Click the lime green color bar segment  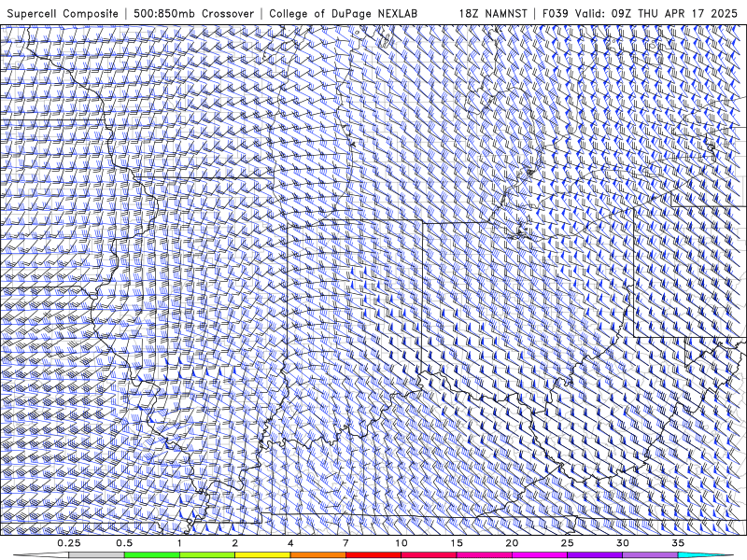pos(207,554)
